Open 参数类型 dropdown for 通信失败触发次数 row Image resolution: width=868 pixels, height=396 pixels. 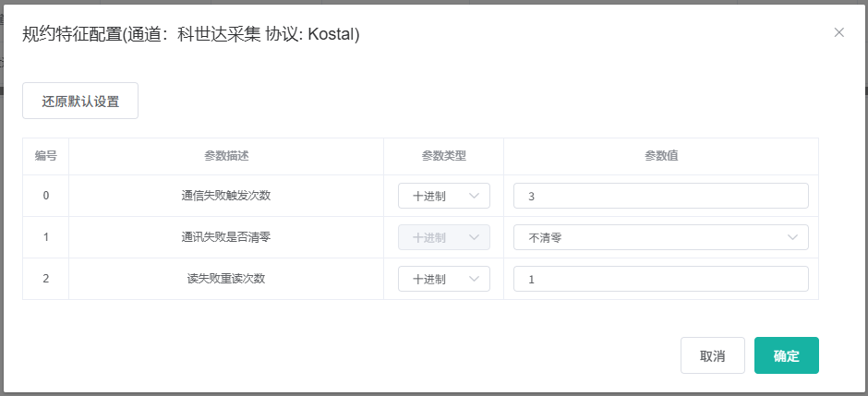(x=443, y=196)
